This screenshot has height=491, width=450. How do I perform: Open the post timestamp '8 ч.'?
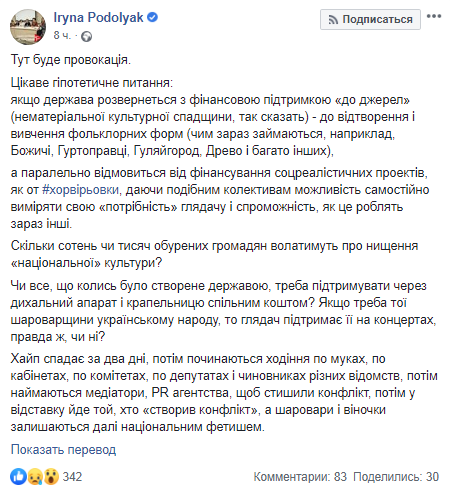click(62, 35)
